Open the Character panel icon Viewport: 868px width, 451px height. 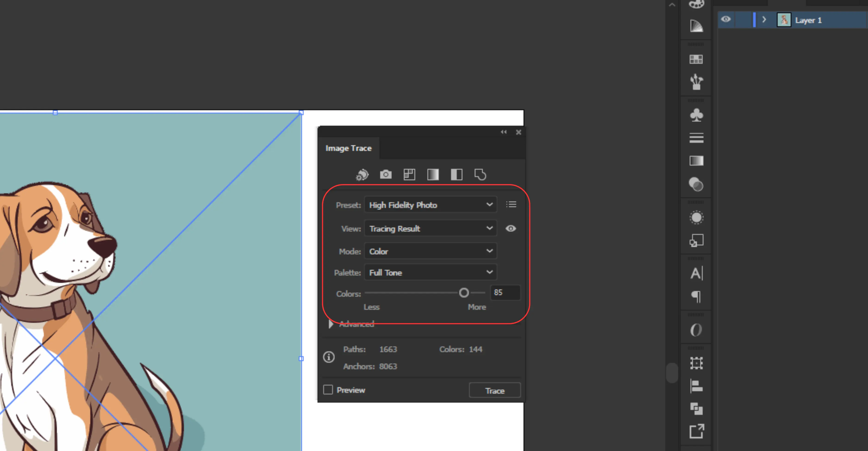click(696, 273)
